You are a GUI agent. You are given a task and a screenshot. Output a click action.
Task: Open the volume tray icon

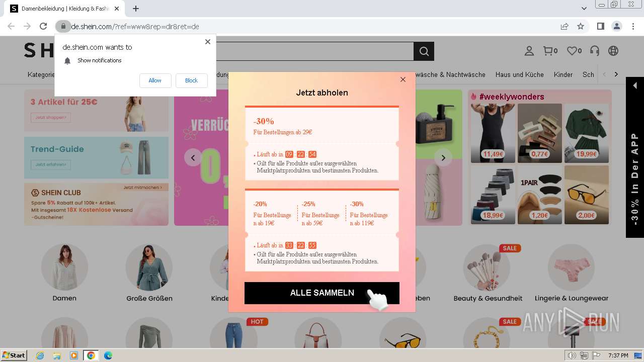point(572,355)
